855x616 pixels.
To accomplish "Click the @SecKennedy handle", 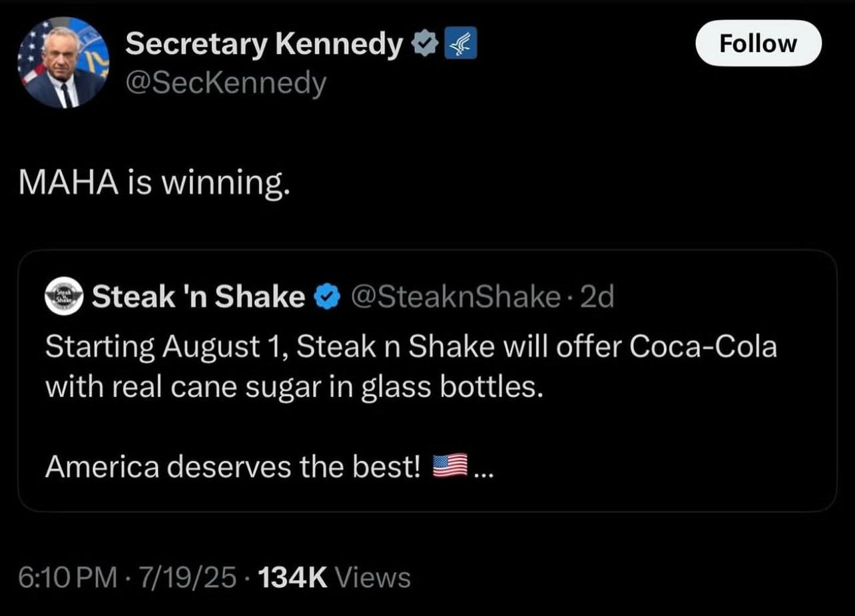I will coord(226,84).
